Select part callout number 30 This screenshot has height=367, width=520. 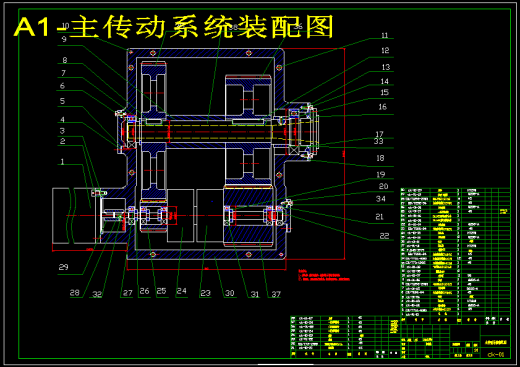(230, 293)
